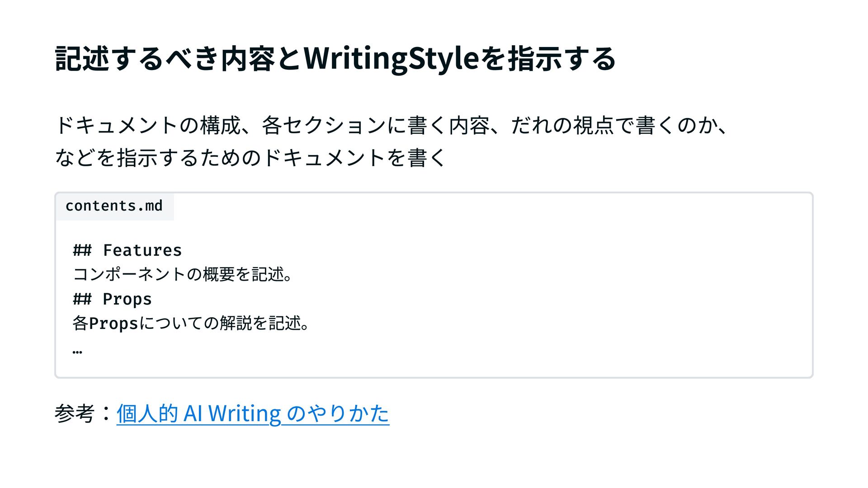Click the slide title heading text
The image size is (868, 488).
pyautogui.click(x=335, y=59)
